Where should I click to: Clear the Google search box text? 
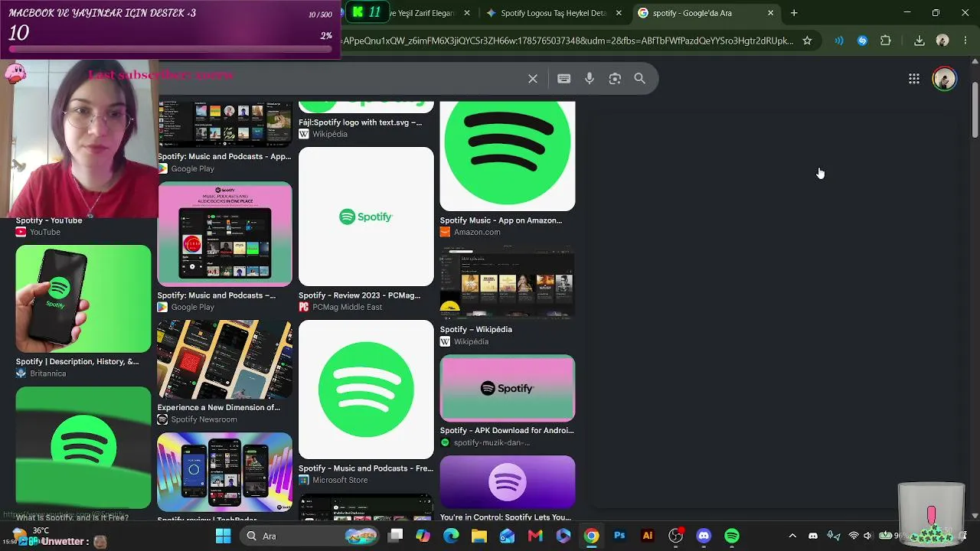tap(533, 79)
